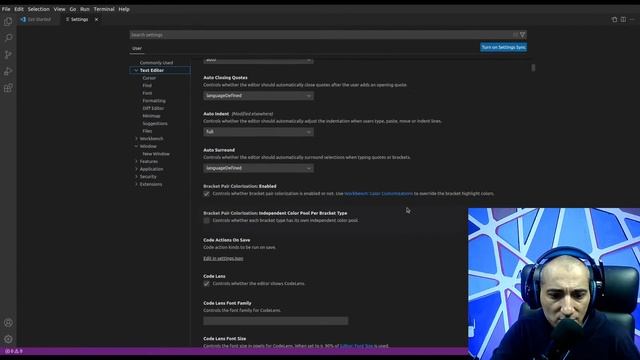The height and width of the screenshot is (360, 640).
Task: Click the Open Settings (JSON) icon
Action: [614, 19]
